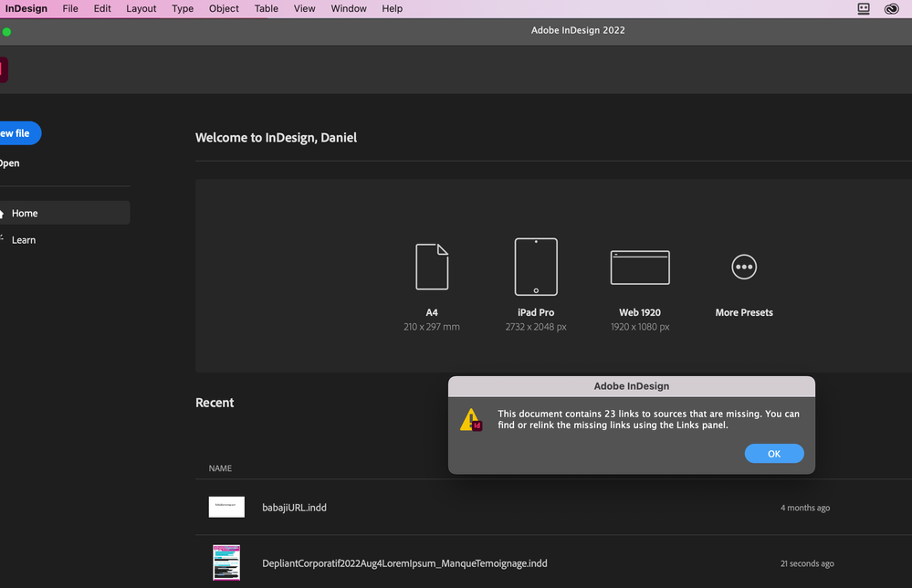Image resolution: width=912 pixels, height=588 pixels.
Task: Dismiss the alert with the OK button
Action: pos(773,453)
